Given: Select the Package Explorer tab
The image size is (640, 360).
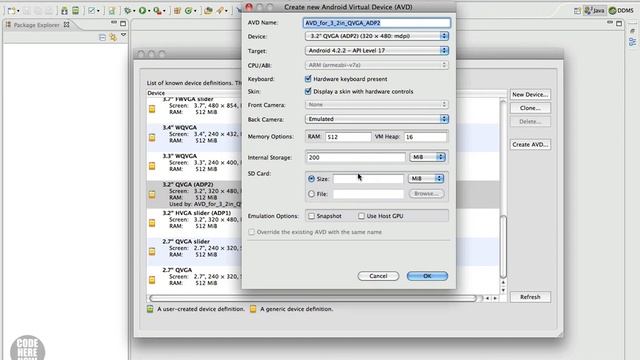Looking at the screenshot, I should coord(37,25).
